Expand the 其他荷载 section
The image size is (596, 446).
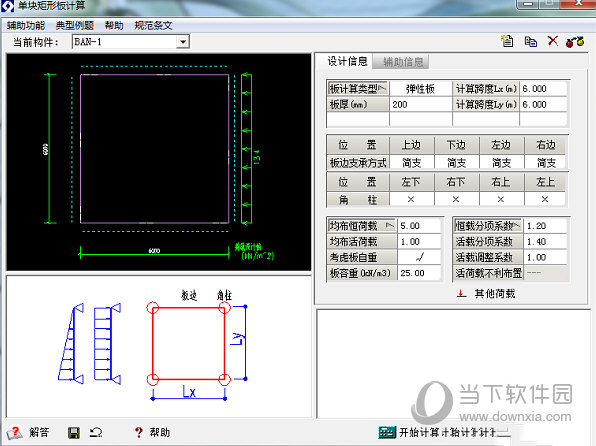click(x=487, y=294)
